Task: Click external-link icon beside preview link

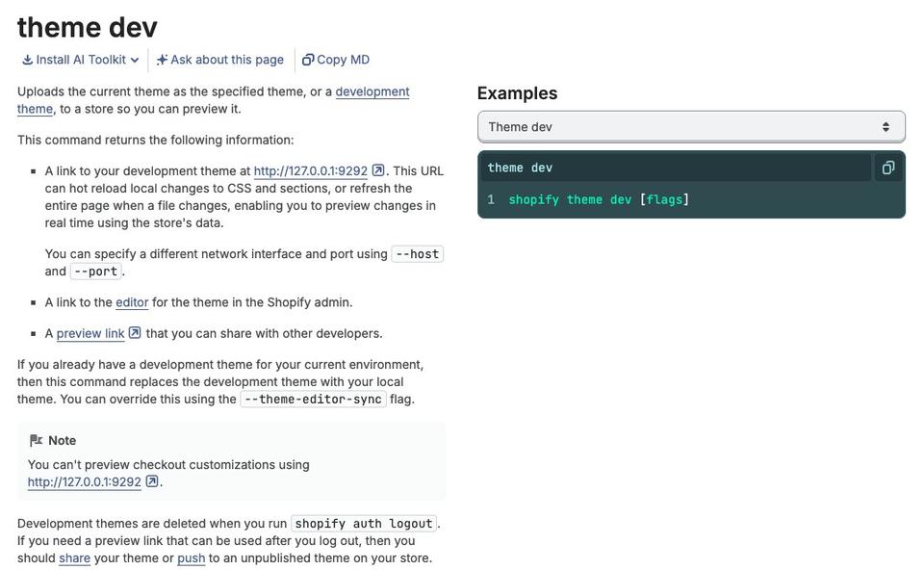Action: 135,333
